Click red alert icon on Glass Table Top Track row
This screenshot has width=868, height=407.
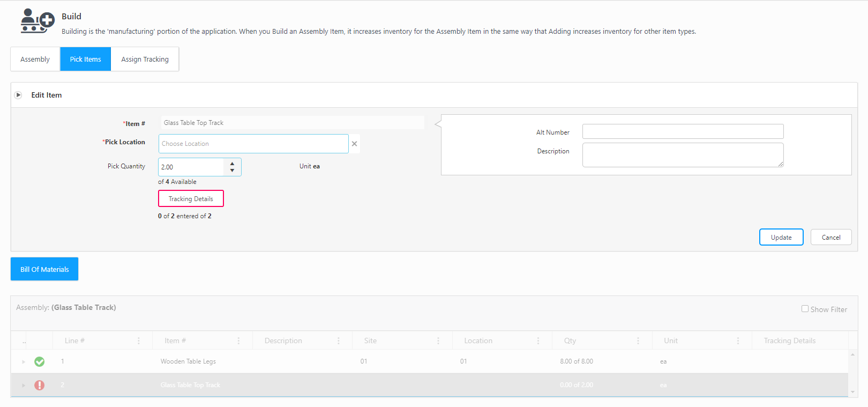point(40,385)
